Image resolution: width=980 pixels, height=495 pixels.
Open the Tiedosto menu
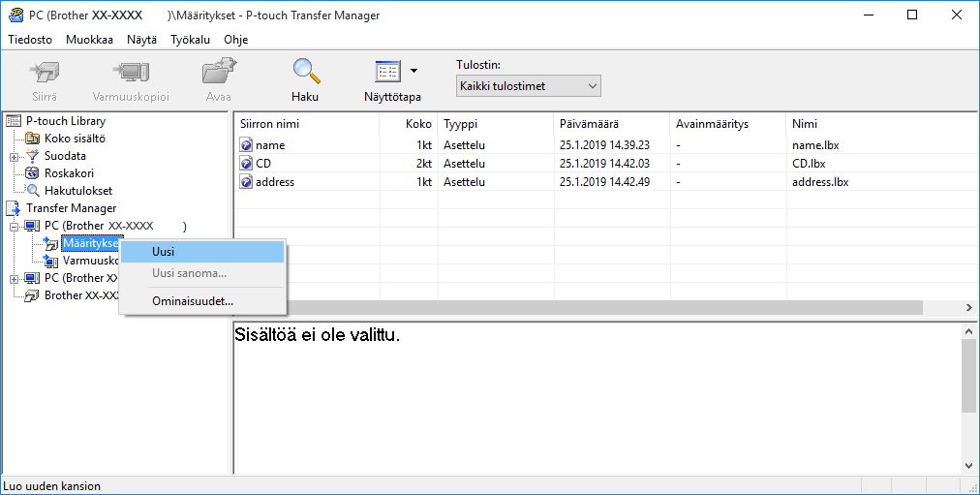[30, 40]
